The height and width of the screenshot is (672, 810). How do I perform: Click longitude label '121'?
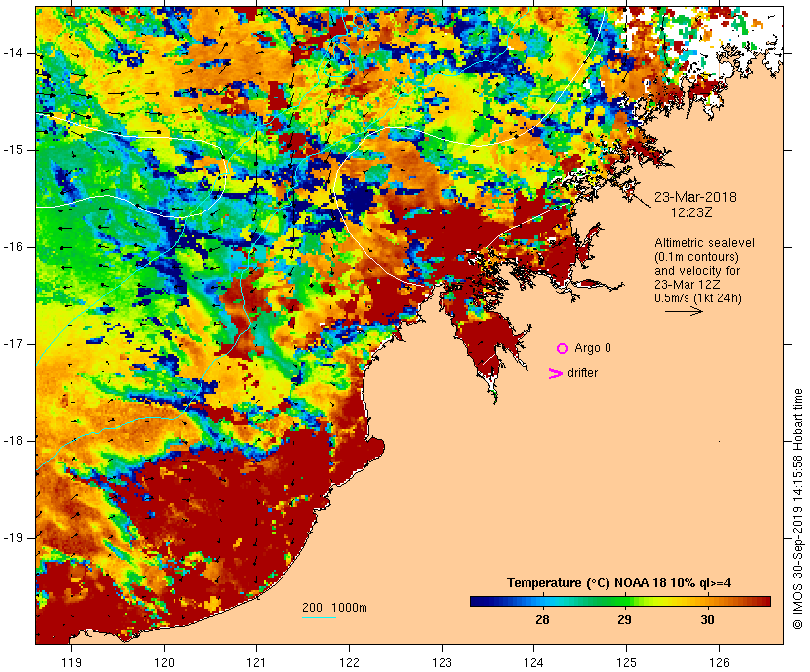point(257,662)
